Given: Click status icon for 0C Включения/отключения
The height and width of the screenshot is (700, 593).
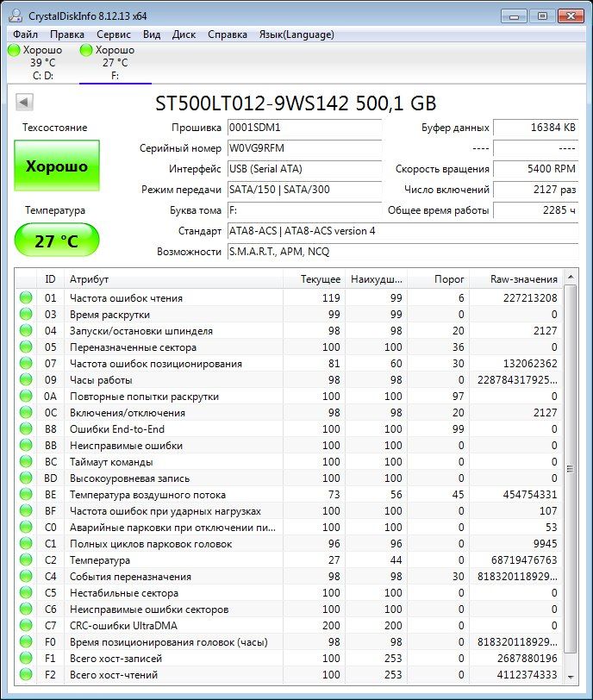Looking at the screenshot, I should [x=26, y=412].
